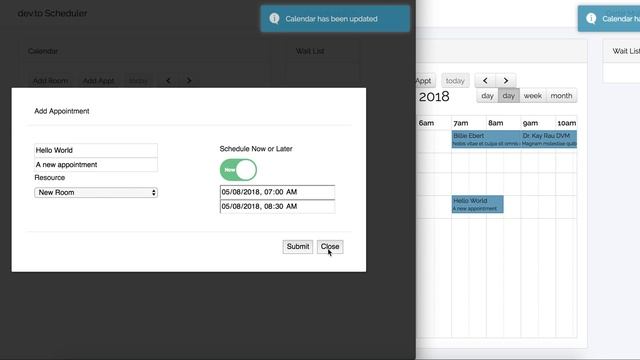Click the Submit button in Add Appointment dialog
The height and width of the screenshot is (360, 640).
click(298, 247)
